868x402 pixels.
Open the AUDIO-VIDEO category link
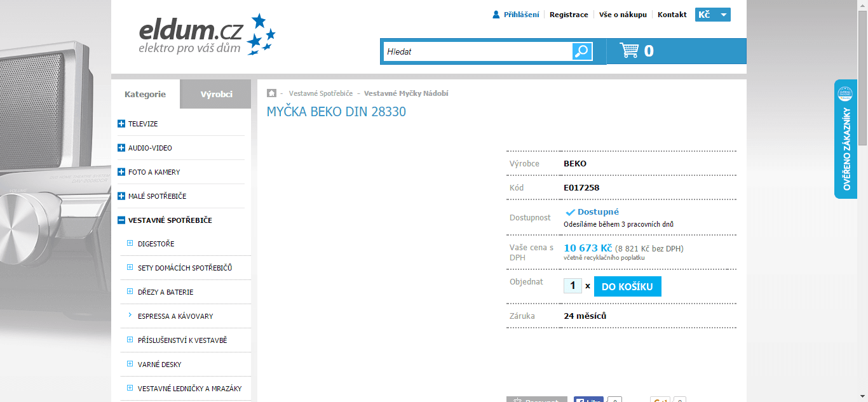tap(150, 148)
